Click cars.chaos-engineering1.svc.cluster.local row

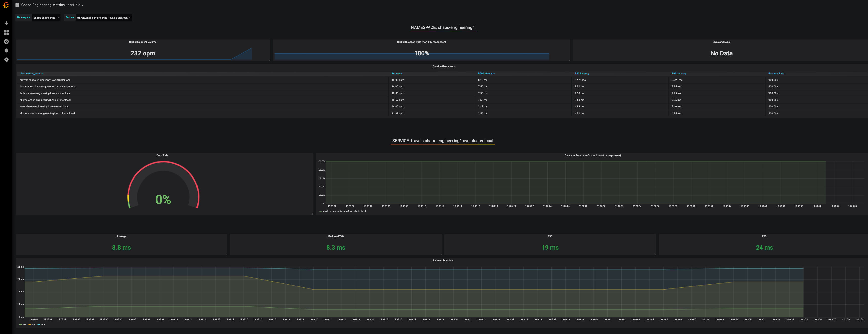[442, 107]
